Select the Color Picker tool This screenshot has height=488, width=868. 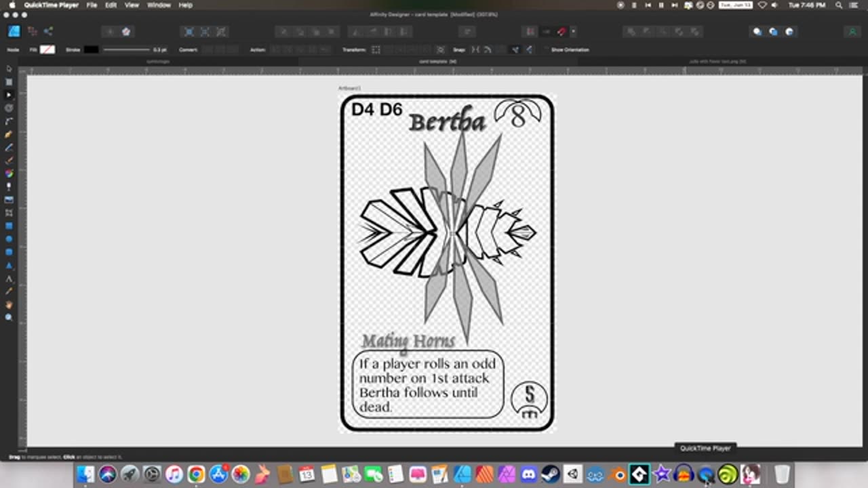[x=9, y=291]
